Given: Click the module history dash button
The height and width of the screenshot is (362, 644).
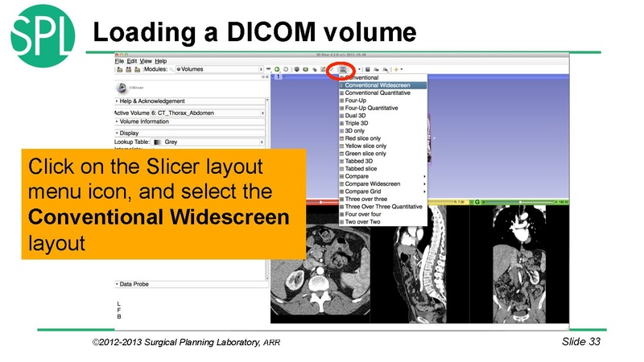Looking at the screenshot, I should 268,69.
